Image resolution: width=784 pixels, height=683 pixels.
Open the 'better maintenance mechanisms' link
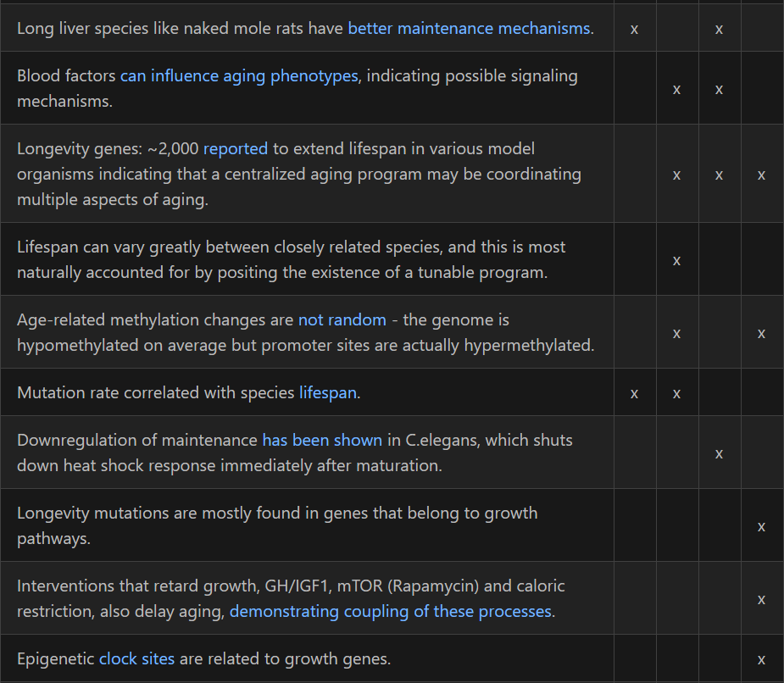pos(469,28)
